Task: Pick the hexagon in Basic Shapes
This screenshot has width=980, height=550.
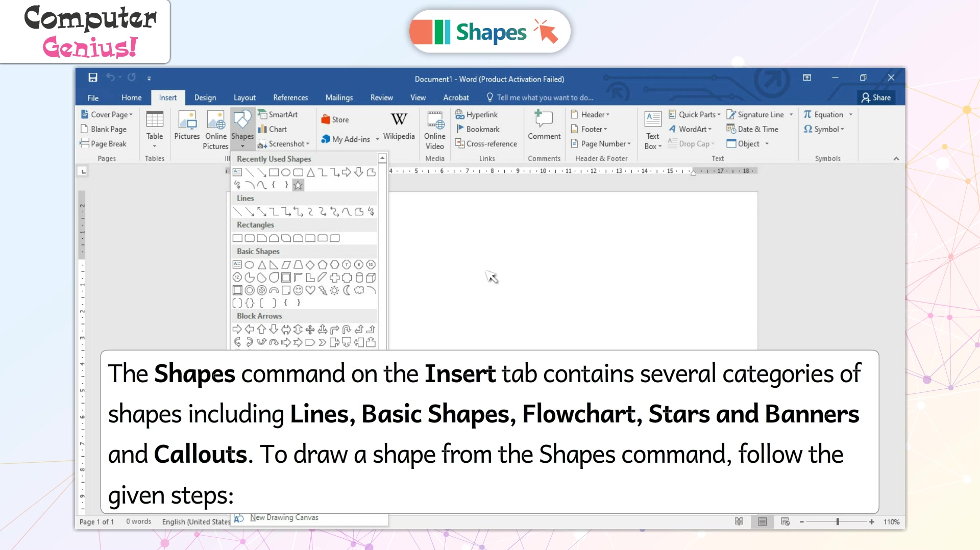Action: click(x=334, y=265)
